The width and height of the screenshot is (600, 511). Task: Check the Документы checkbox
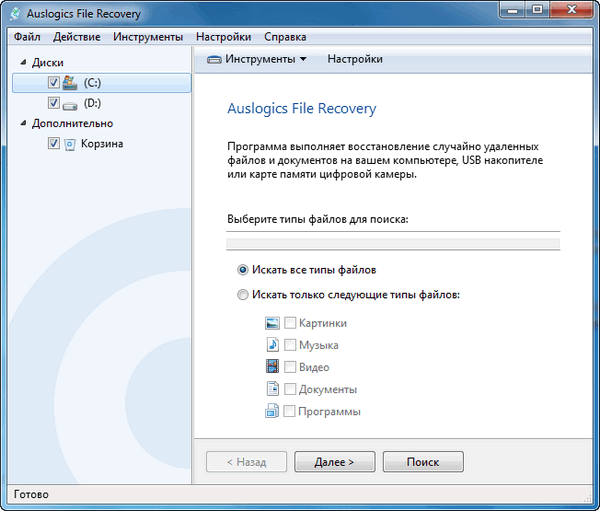(x=290, y=389)
